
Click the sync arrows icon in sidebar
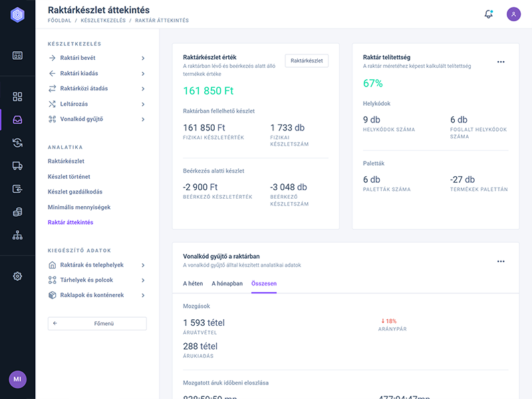point(17,143)
